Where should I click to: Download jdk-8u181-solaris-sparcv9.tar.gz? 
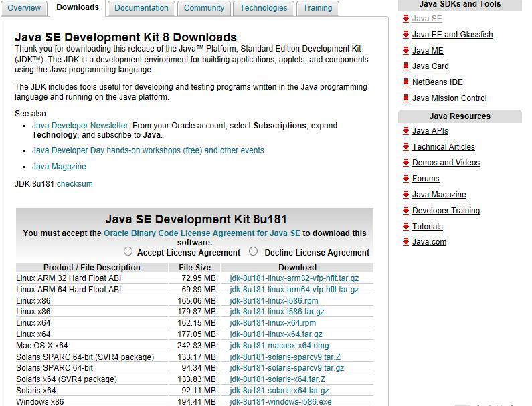tap(286, 368)
